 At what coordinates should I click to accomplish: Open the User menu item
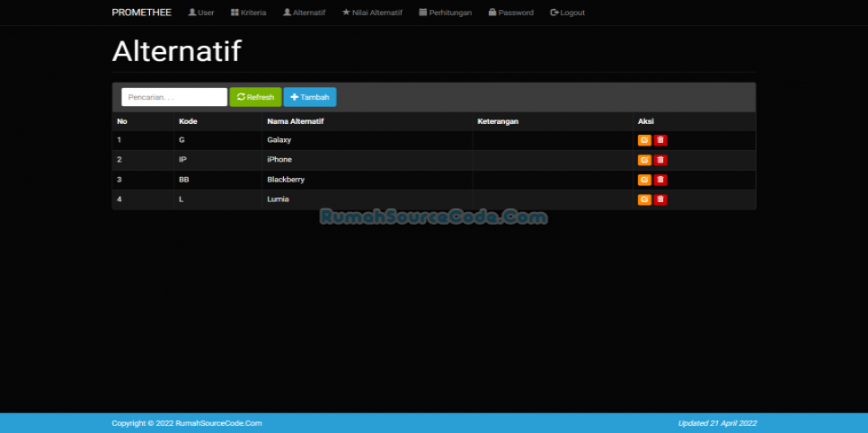(x=201, y=13)
